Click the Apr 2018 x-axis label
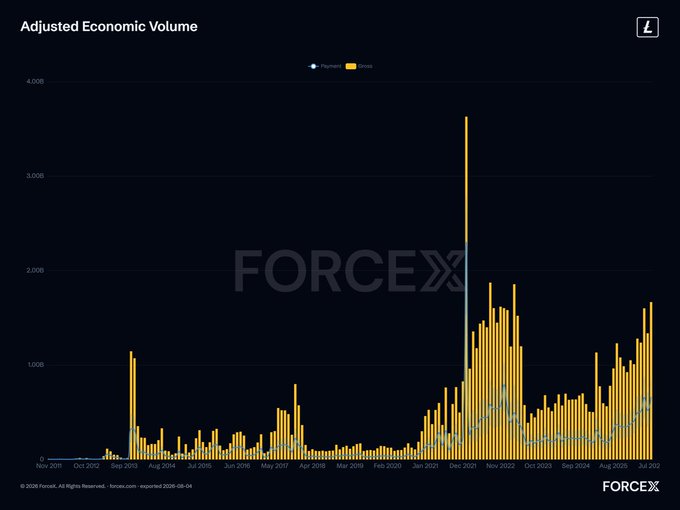 pyautogui.click(x=312, y=466)
